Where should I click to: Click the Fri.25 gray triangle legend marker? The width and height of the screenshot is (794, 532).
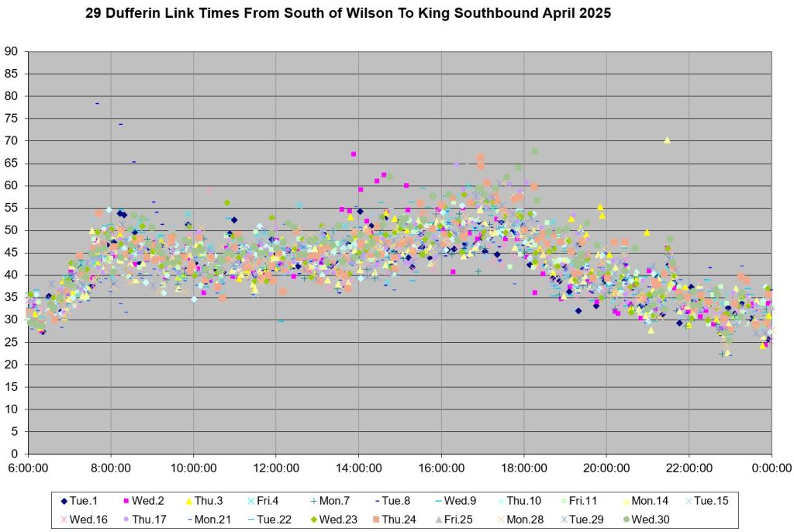(438, 519)
